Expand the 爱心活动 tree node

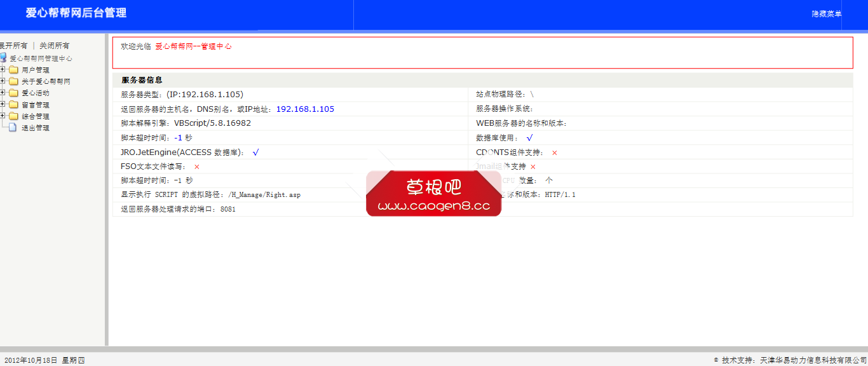click(x=3, y=92)
